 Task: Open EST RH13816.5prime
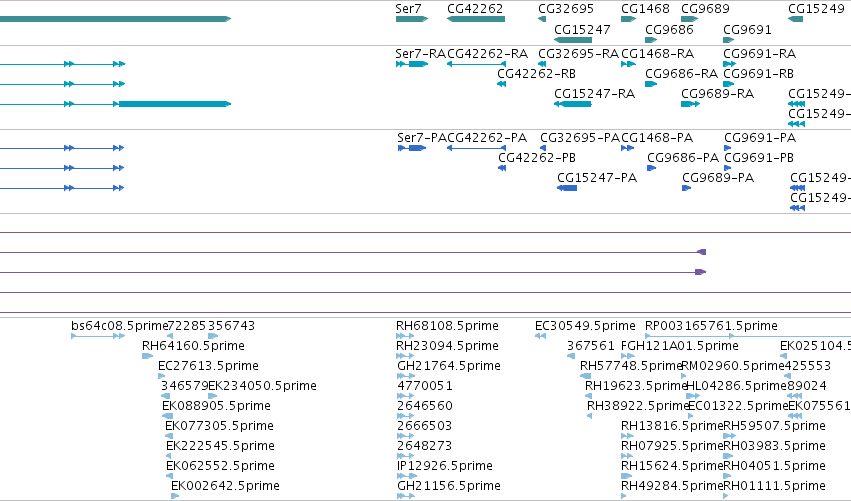pyautogui.click(x=672, y=426)
